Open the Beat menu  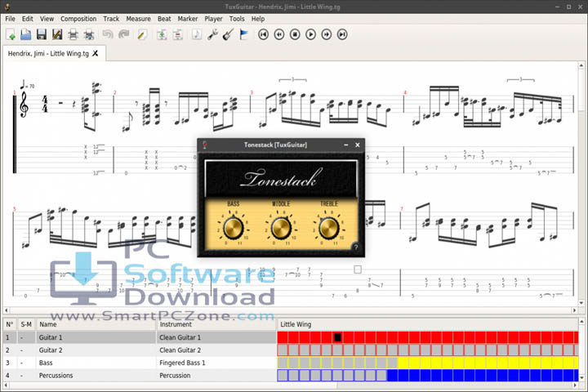click(164, 19)
